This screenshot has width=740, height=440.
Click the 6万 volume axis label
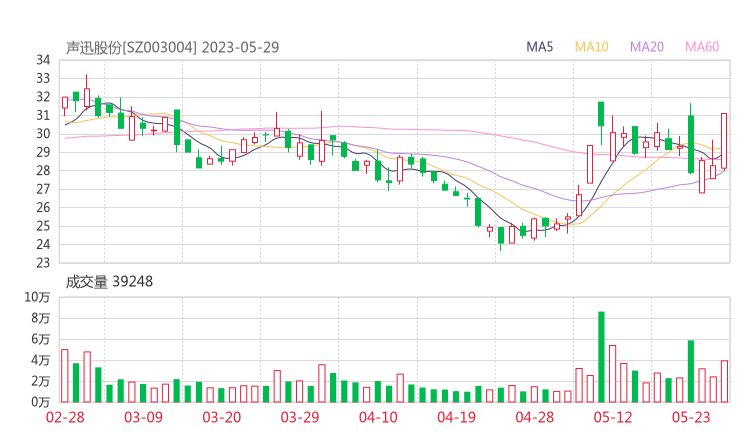(x=41, y=339)
